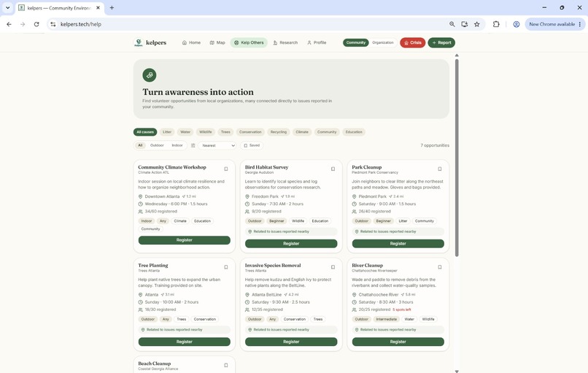The width and height of the screenshot is (588, 373).
Task: Open Chrome three-dot menu
Action: [580, 24]
